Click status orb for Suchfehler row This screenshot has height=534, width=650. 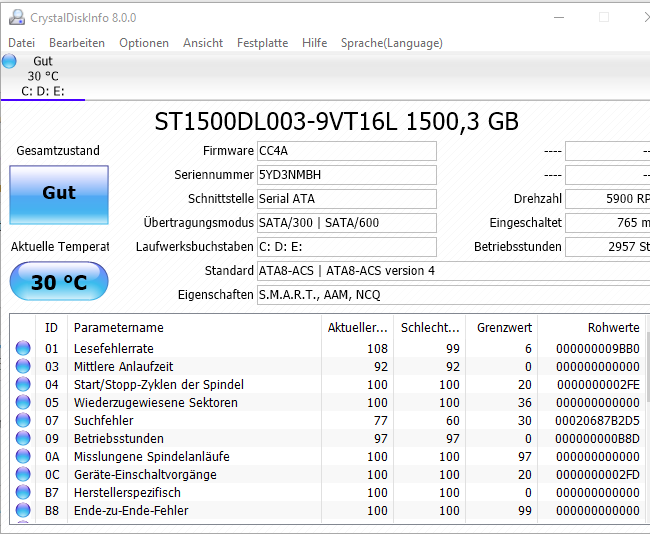click(x=23, y=420)
